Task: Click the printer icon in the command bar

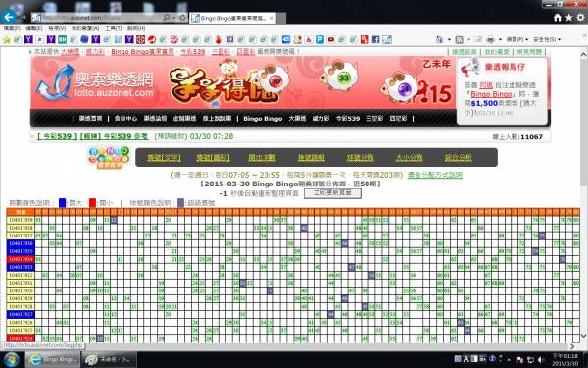Action: coord(490,39)
